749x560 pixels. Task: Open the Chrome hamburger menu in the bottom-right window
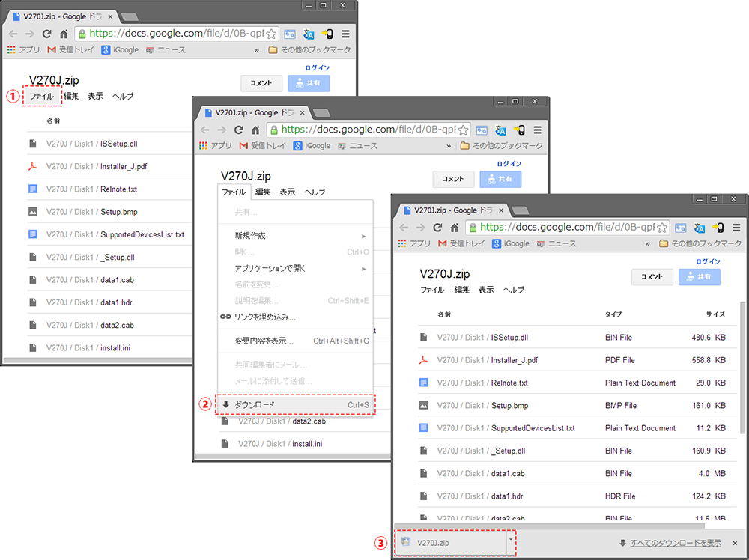tap(736, 227)
